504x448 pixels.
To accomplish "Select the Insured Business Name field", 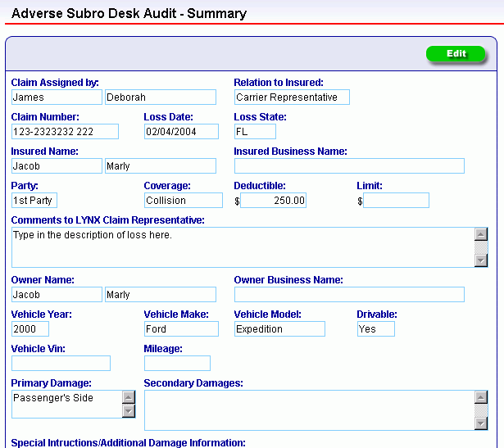I will [x=349, y=165].
